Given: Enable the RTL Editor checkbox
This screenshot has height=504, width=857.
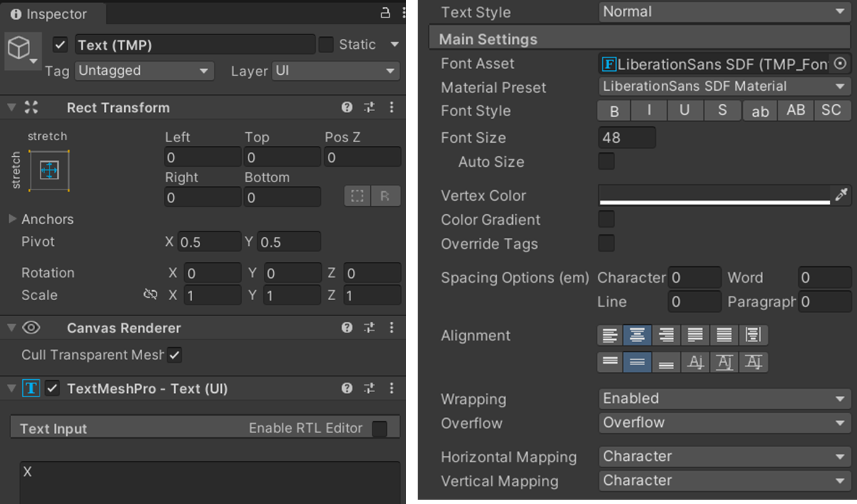Looking at the screenshot, I should (379, 429).
